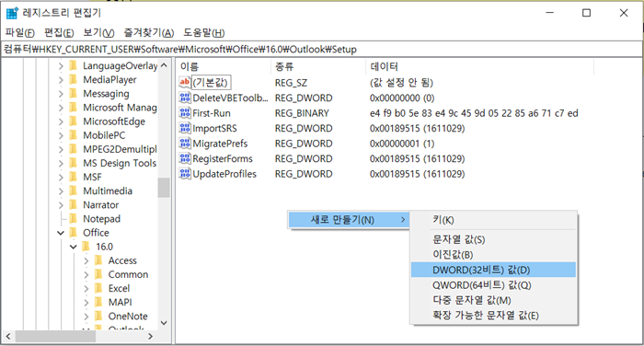Click the MediaPlayer folder icon
The height and width of the screenshot is (346, 644).
point(74,79)
